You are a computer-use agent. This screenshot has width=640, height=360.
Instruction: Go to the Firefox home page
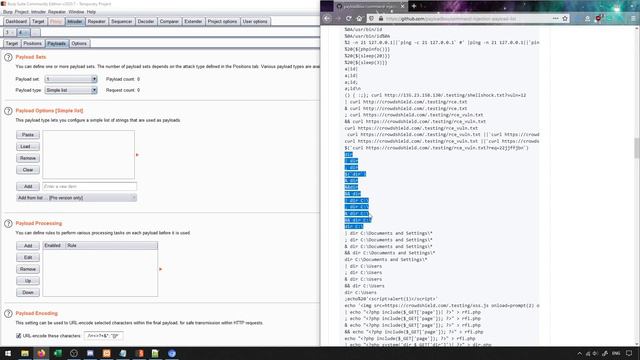tap(359, 18)
